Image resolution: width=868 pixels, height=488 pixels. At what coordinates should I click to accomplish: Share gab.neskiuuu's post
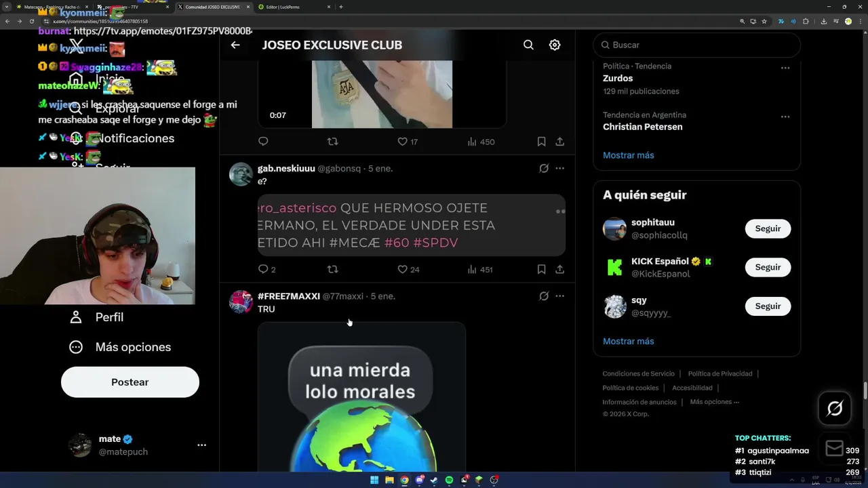pyautogui.click(x=559, y=269)
